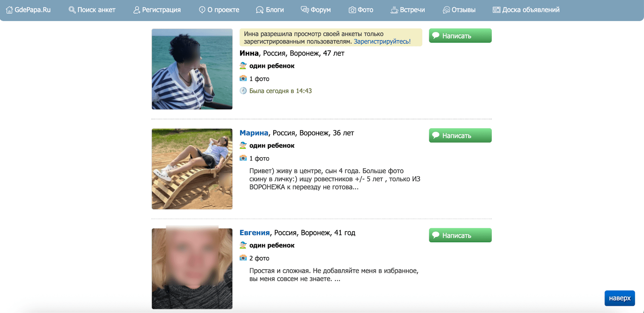Click the наверх scroll-to-top button

[x=619, y=298]
